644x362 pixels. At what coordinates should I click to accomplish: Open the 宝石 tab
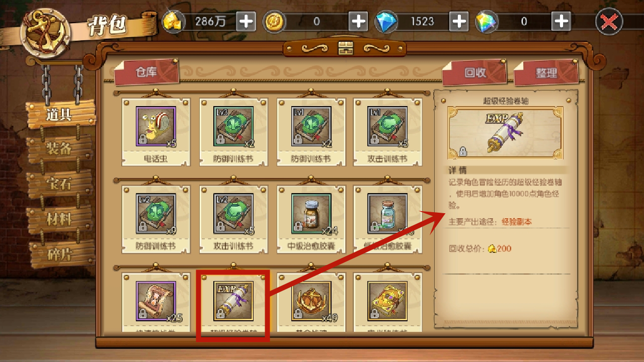click(59, 184)
